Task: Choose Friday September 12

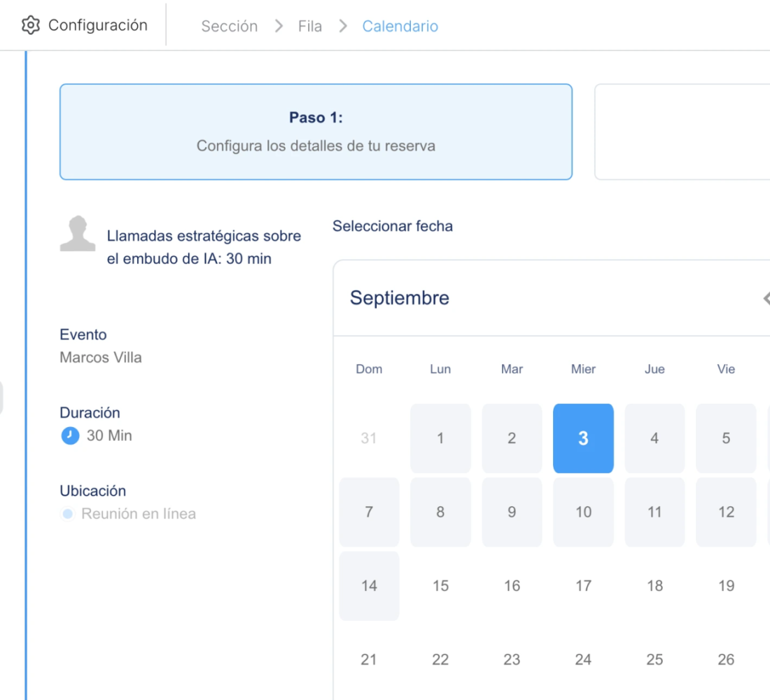Action: coord(726,512)
